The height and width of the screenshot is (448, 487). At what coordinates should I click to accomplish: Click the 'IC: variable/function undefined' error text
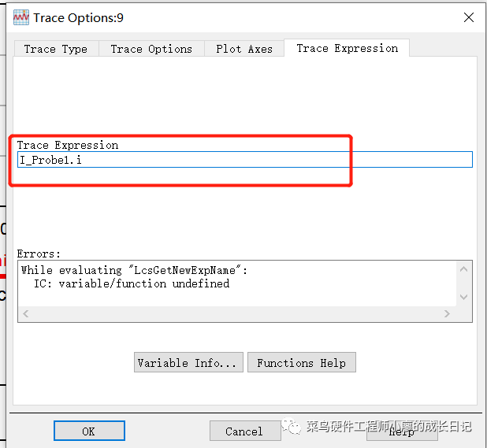tap(132, 283)
